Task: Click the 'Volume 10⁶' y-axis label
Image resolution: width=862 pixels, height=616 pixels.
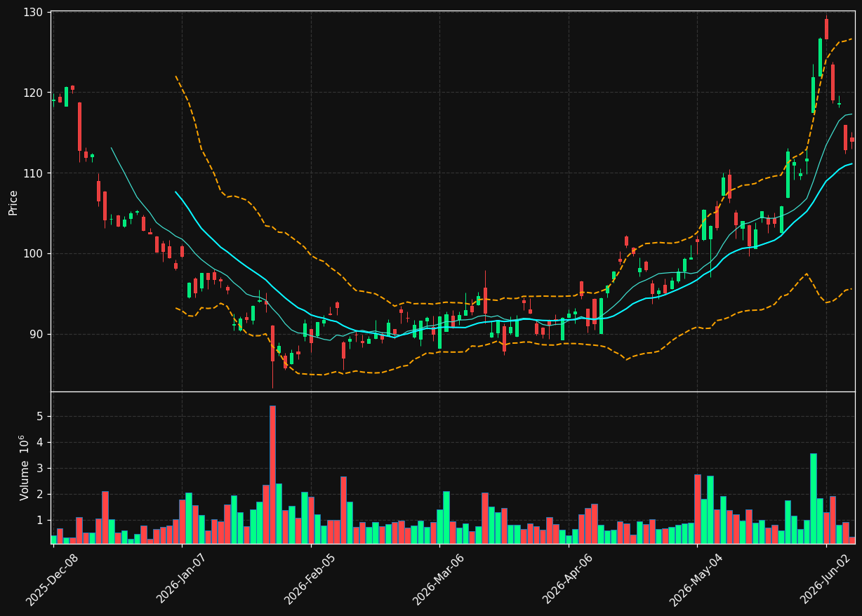Action: pyautogui.click(x=24, y=467)
